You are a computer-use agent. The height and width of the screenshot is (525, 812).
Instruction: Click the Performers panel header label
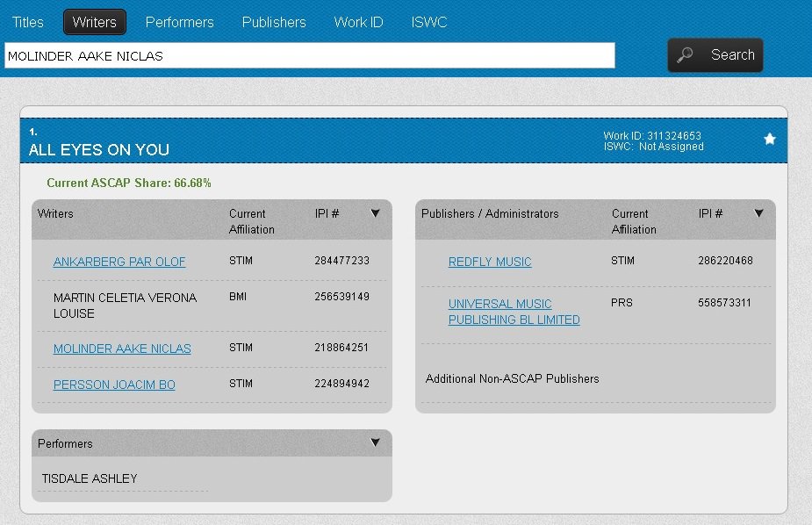[x=65, y=443]
